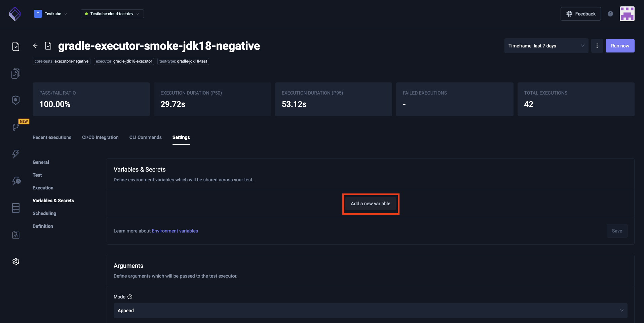Click the shield Executors sidebar icon
This screenshot has height=323, width=644.
16,100
